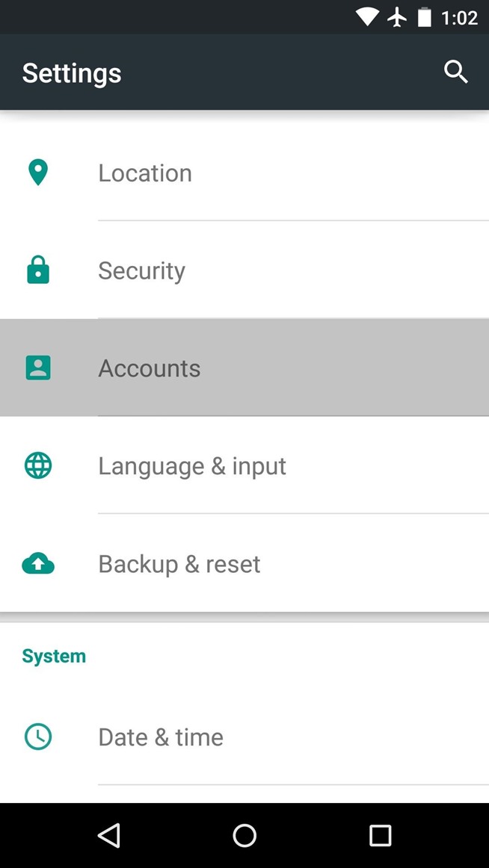Tap the Backup cloud upload icon
This screenshot has height=868, width=489.
tap(37, 564)
